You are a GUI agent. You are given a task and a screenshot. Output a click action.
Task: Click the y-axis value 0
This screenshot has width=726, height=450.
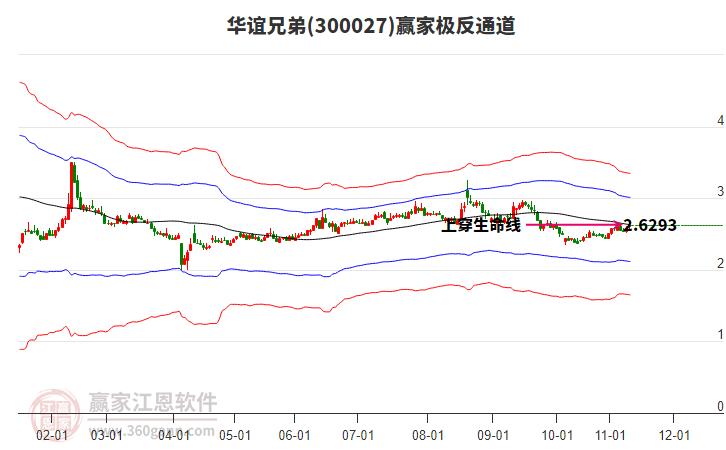(x=720, y=406)
